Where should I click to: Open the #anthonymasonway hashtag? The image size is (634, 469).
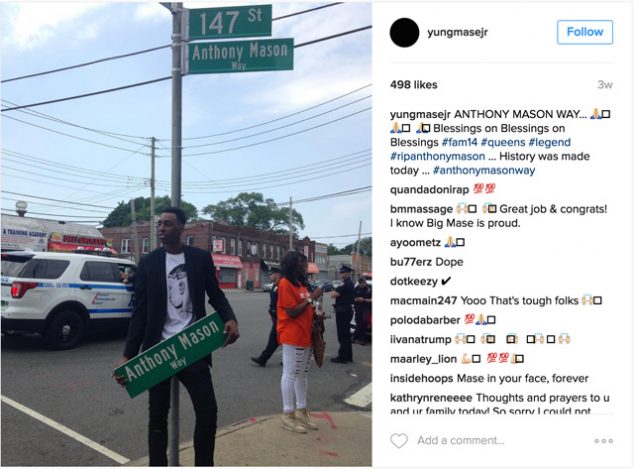coord(484,170)
